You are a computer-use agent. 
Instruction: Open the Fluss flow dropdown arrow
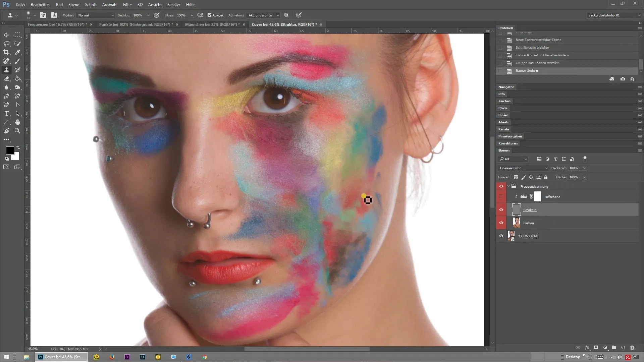point(192,15)
